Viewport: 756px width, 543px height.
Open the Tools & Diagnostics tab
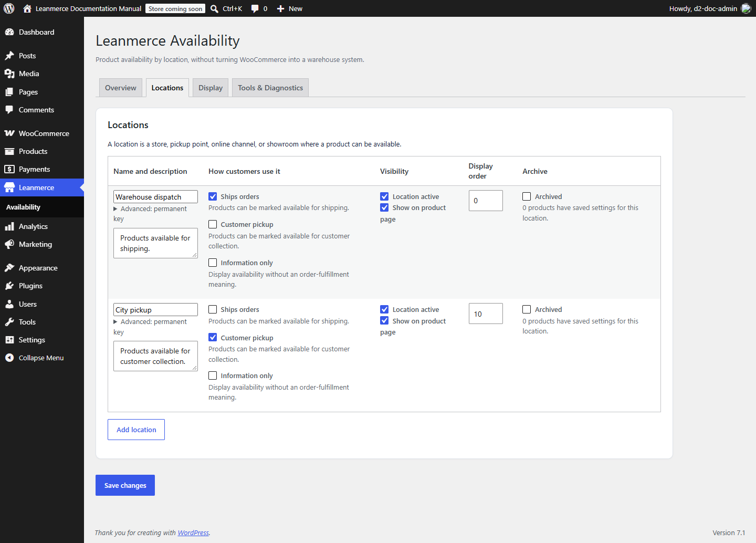[x=270, y=88]
